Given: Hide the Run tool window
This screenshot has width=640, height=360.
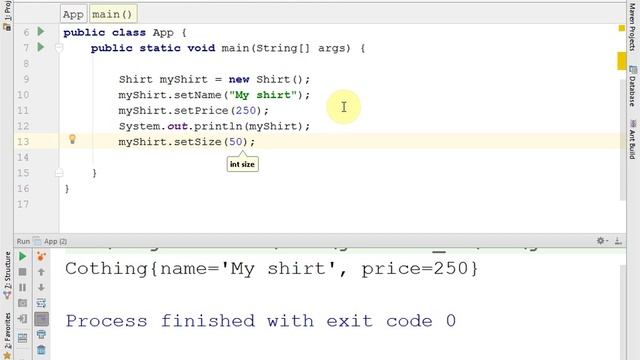Looking at the screenshot, I should pos(618,241).
